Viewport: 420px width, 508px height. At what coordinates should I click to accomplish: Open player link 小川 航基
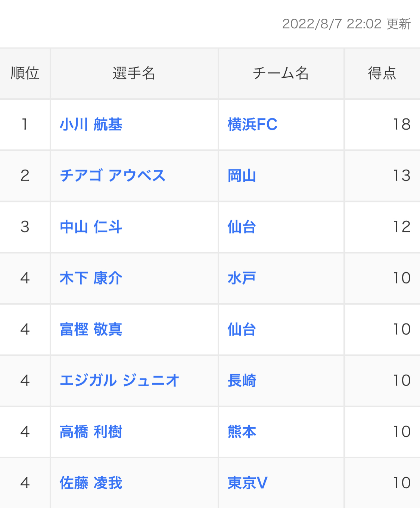[x=91, y=124]
